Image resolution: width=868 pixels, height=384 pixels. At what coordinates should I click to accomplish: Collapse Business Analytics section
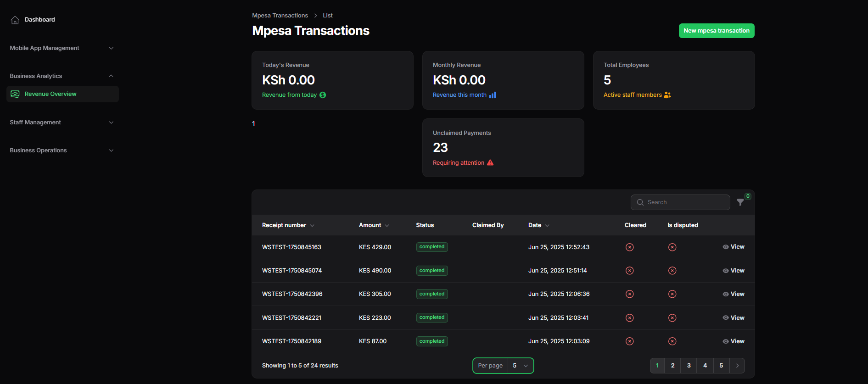coord(62,76)
